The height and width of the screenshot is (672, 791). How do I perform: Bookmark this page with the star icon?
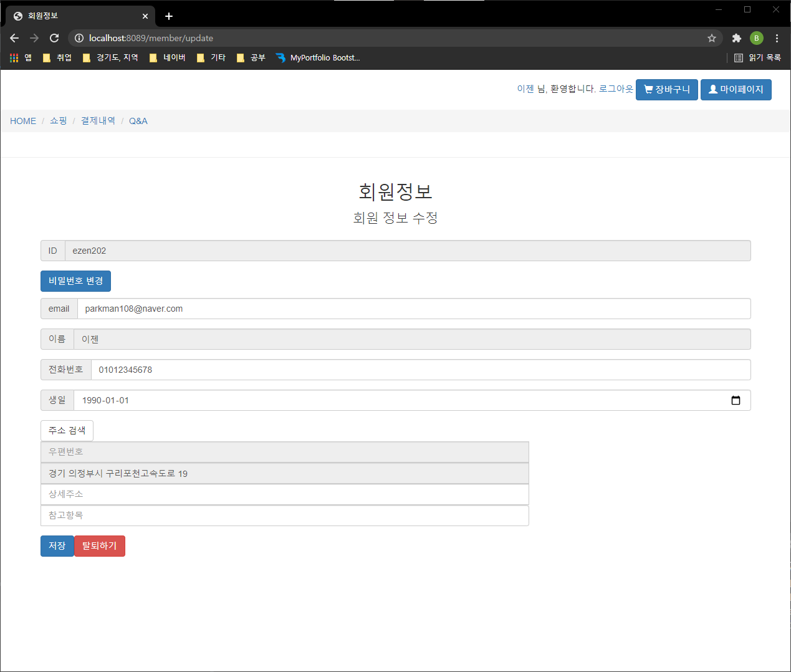pos(712,38)
